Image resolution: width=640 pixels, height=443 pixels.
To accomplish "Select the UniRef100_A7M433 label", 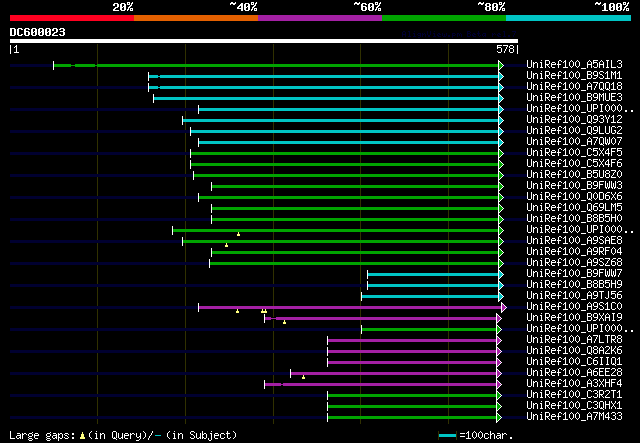I will pos(574,417).
